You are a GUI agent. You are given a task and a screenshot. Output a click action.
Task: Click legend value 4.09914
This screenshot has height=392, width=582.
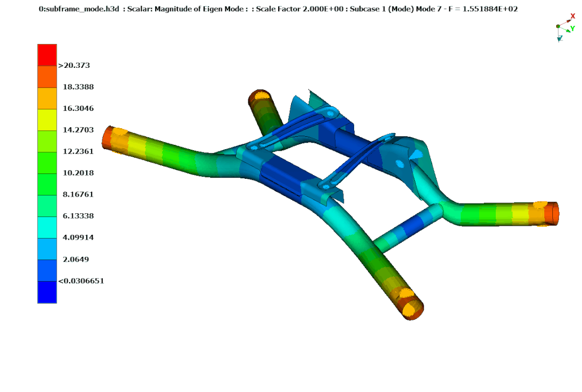(x=78, y=237)
